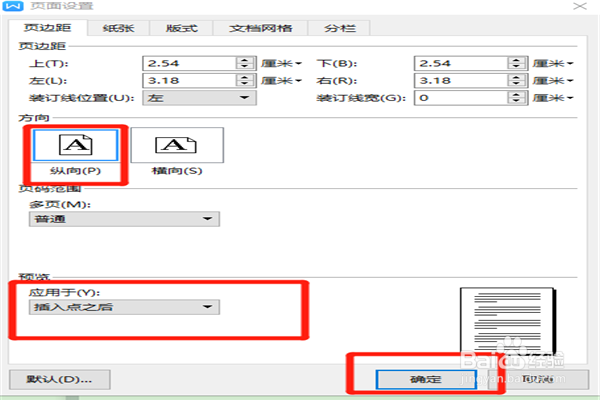Click the WPS Writer icon in title bar
This screenshot has width=600, height=400.
pyautogui.click(x=13, y=6)
